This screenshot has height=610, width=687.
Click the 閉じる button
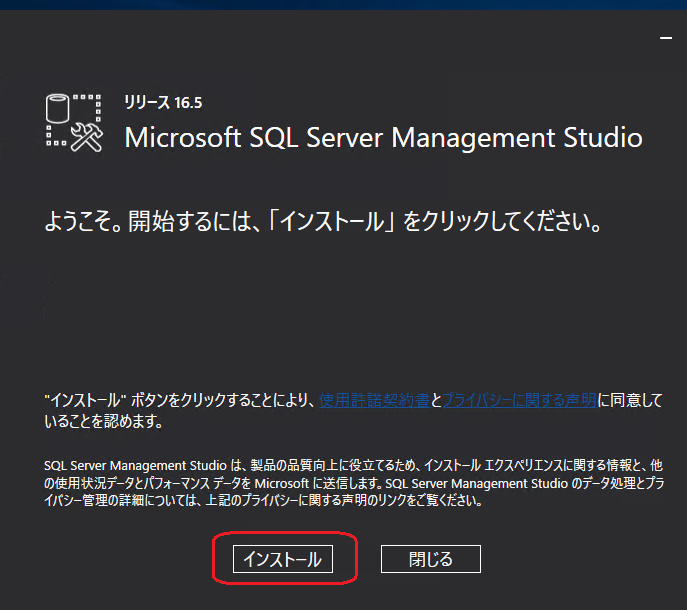click(x=431, y=559)
